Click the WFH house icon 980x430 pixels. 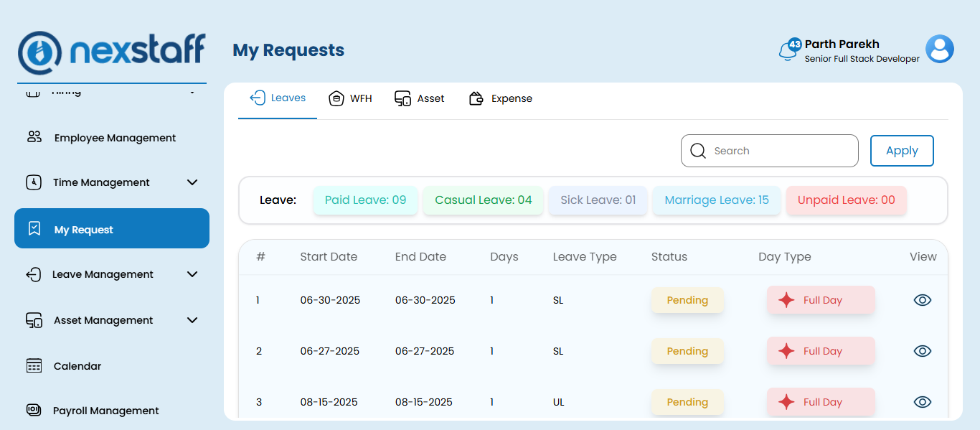pyautogui.click(x=336, y=98)
